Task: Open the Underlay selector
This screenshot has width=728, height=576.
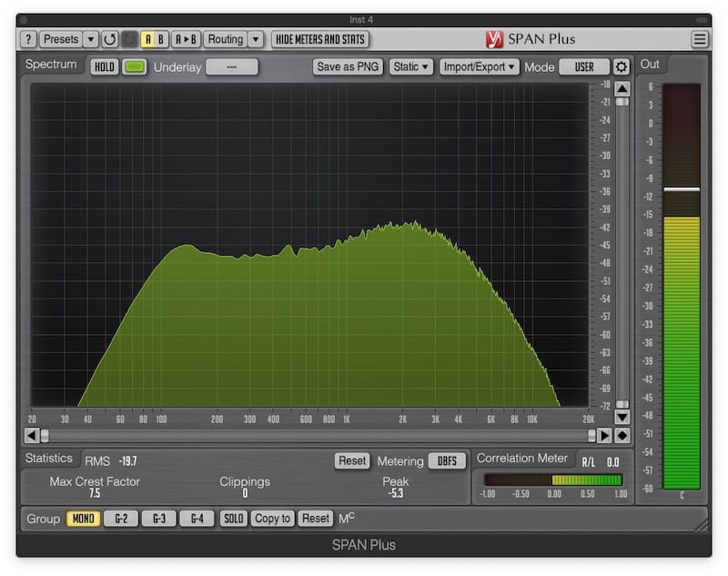Action: pos(232,66)
